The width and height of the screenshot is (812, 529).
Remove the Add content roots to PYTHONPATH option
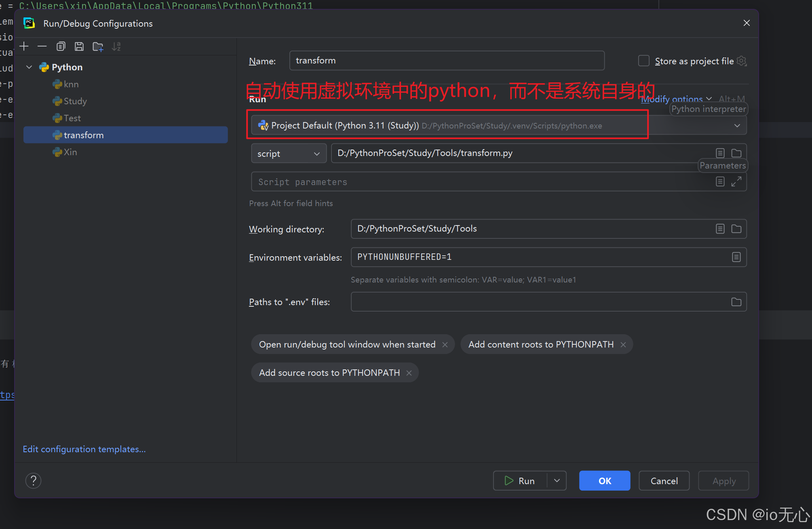623,344
